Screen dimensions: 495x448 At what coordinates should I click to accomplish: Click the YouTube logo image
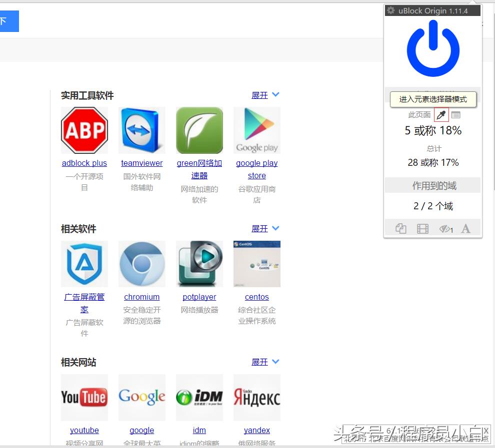coord(84,397)
